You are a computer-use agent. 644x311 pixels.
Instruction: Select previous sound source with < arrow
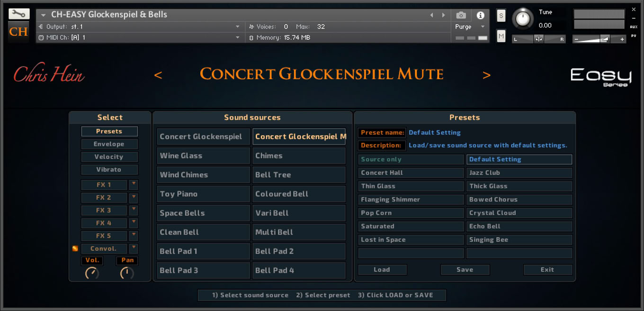(x=158, y=75)
